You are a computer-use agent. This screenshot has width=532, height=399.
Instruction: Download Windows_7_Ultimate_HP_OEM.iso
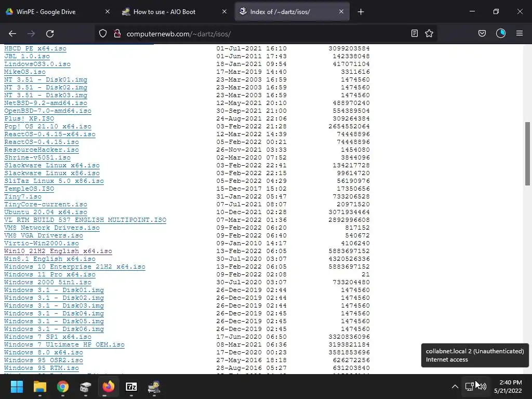point(64,345)
